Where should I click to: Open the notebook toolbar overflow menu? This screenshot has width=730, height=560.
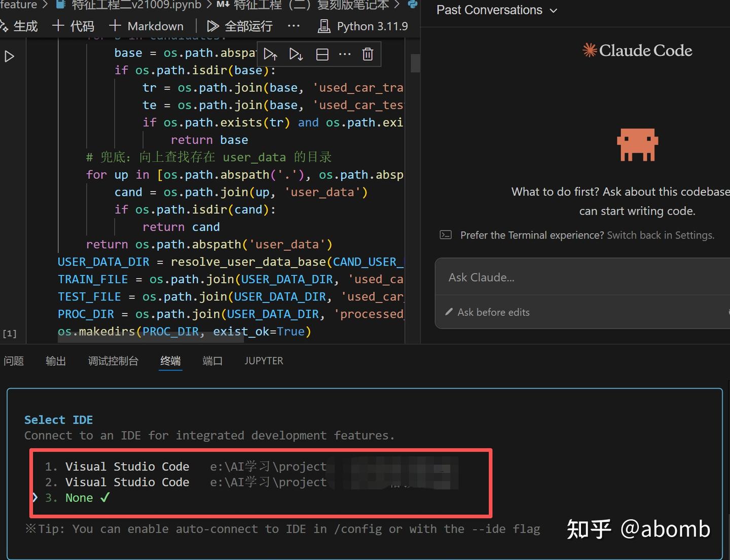pyautogui.click(x=294, y=26)
